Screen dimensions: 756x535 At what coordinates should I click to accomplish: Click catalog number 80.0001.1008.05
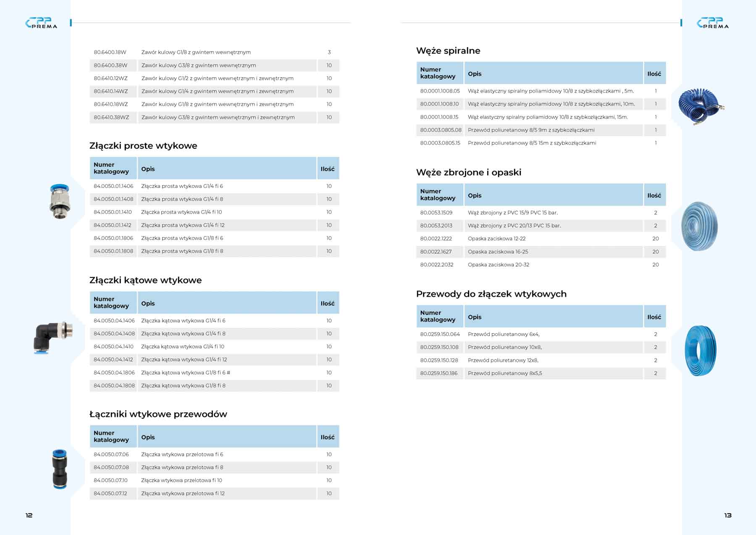pos(440,91)
